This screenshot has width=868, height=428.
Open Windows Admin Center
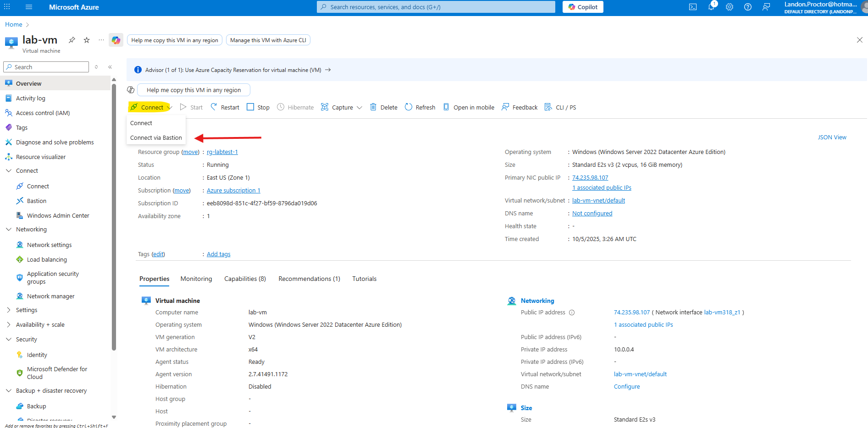coord(58,215)
